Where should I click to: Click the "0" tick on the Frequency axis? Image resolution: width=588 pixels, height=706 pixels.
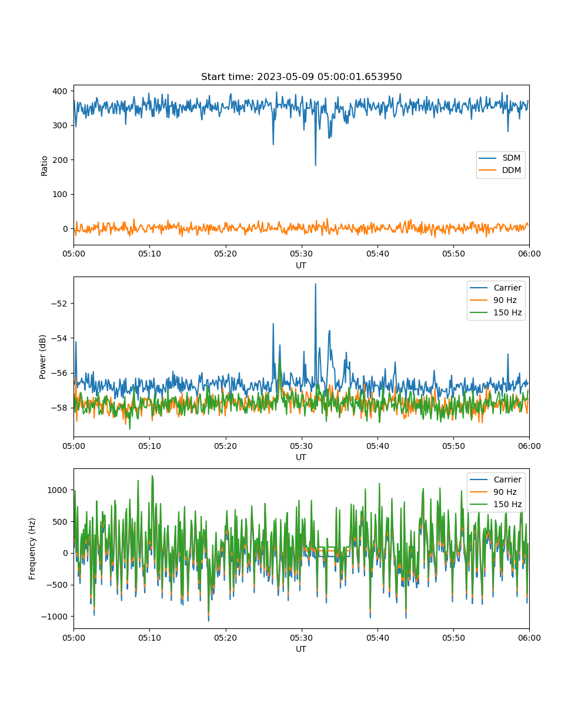[x=66, y=553]
